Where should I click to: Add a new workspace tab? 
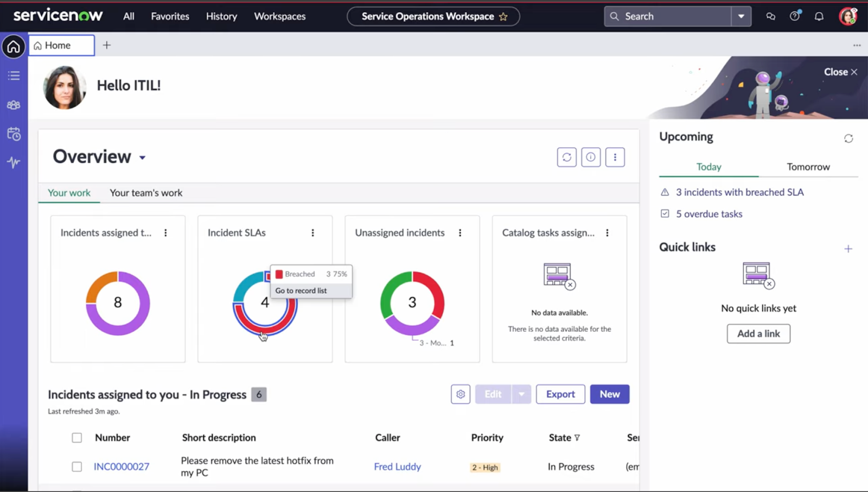(x=107, y=45)
